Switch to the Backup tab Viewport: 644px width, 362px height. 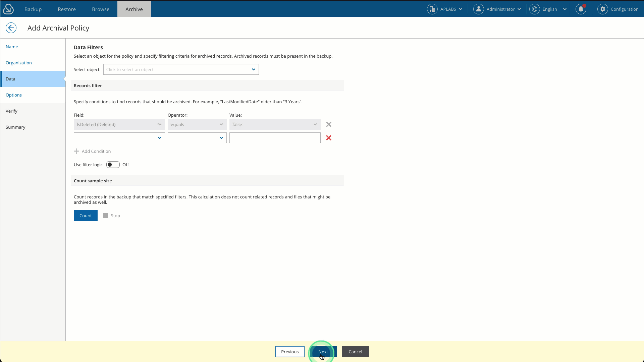[33, 9]
